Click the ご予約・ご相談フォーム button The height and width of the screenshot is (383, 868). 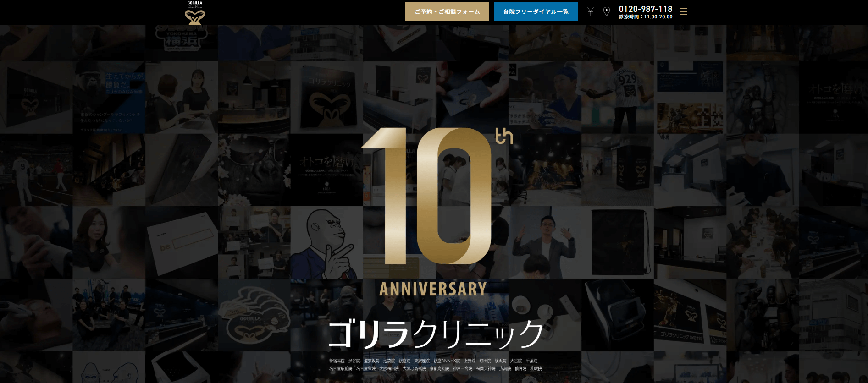[447, 11]
